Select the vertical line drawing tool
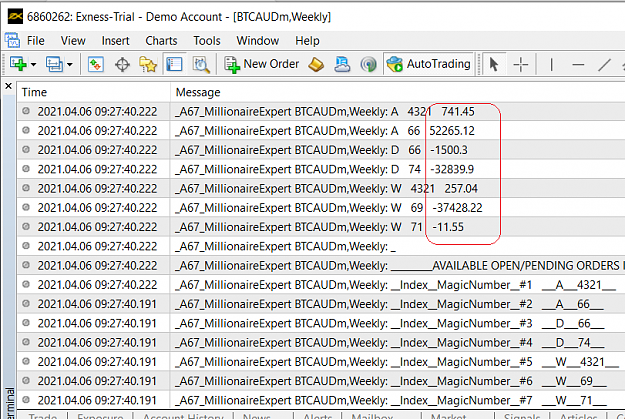This screenshot has width=625, height=419. pyautogui.click(x=552, y=64)
